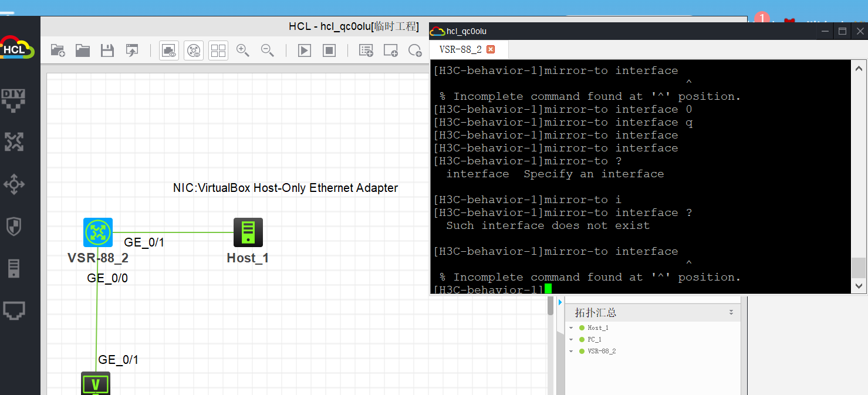Expand the PC_1 entry in topology summary
Viewport: 868px width, 395px height.
571,339
